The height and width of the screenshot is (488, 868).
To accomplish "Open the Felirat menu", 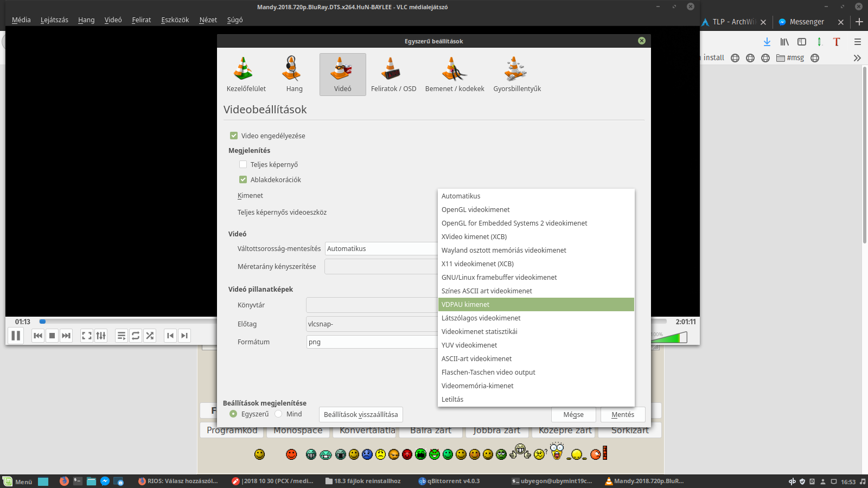I will tap(141, 20).
